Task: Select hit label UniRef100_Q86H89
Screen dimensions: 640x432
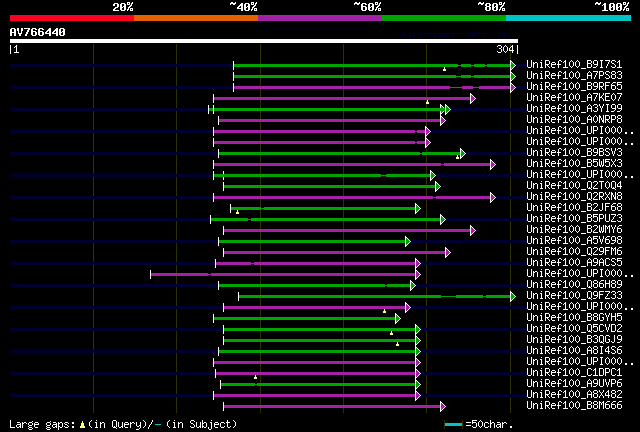Action: pos(574,285)
